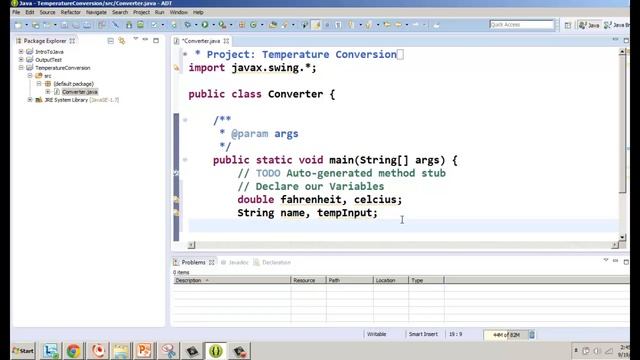Select the Problems tab
This screenshot has width=640, height=360.
coord(193,262)
